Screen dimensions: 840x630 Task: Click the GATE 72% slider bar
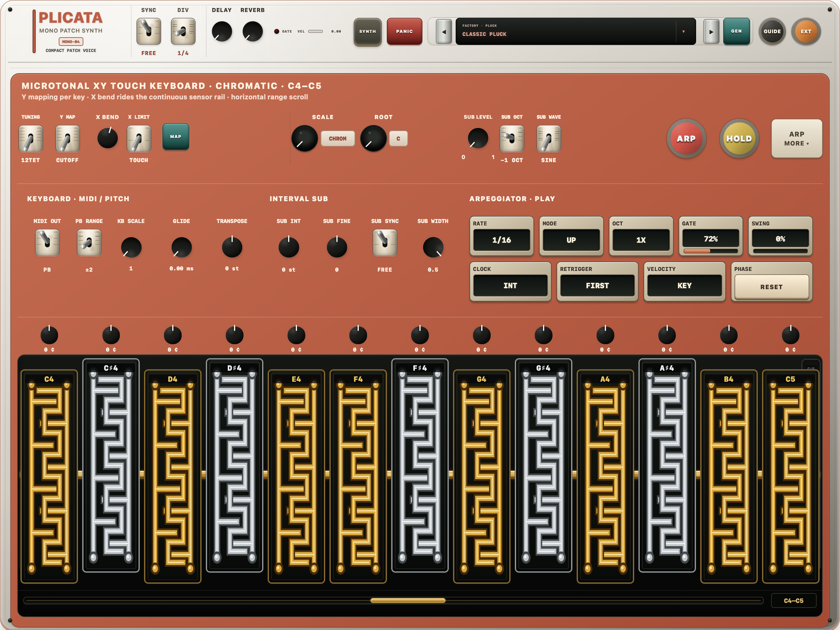tap(710, 251)
